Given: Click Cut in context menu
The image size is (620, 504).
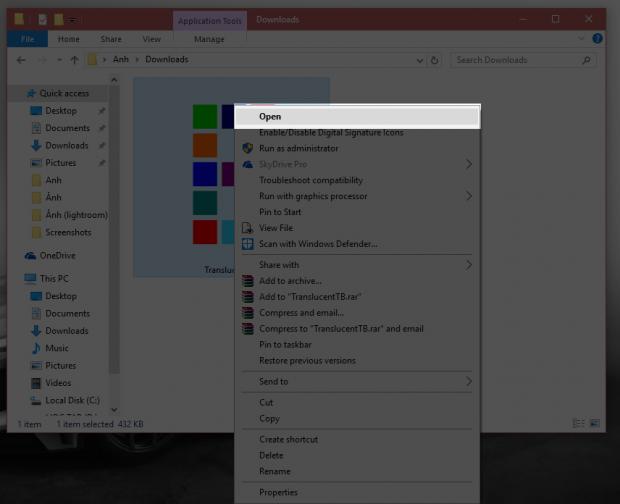Looking at the screenshot, I should click(x=357, y=402).
